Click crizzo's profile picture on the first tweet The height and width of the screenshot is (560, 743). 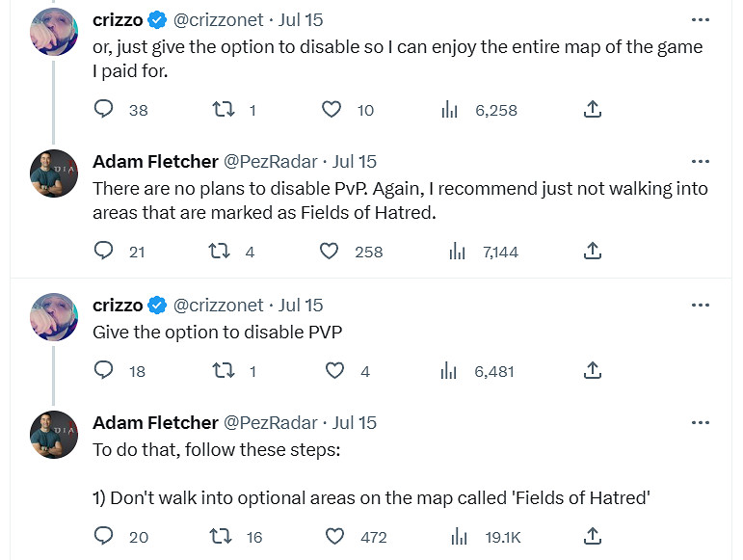pyautogui.click(x=53, y=34)
